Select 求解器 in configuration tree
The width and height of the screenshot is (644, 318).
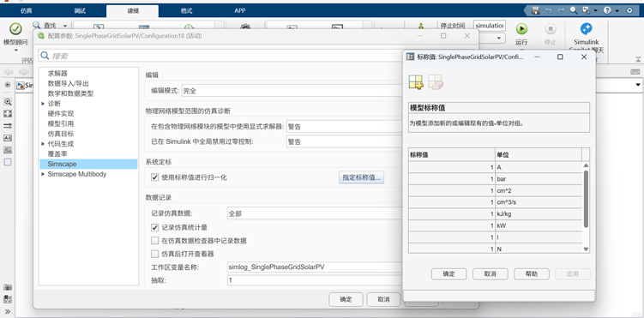coord(57,74)
